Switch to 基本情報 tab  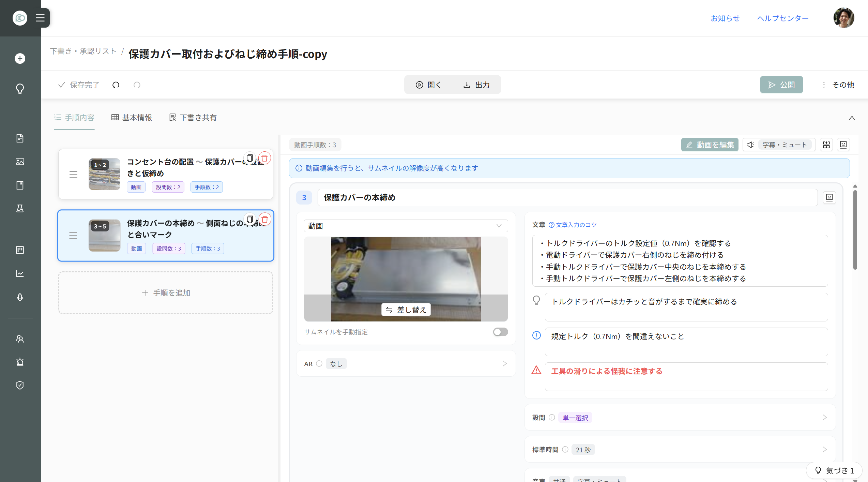(132, 118)
